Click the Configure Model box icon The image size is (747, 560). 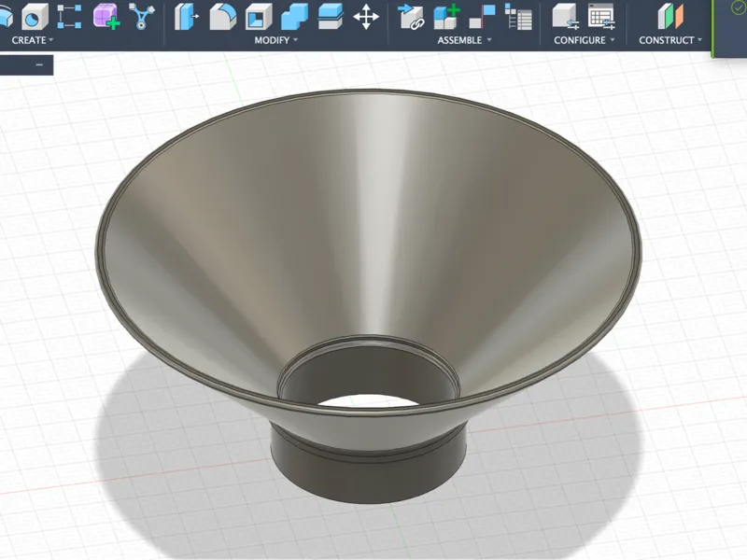pyautogui.click(x=566, y=16)
